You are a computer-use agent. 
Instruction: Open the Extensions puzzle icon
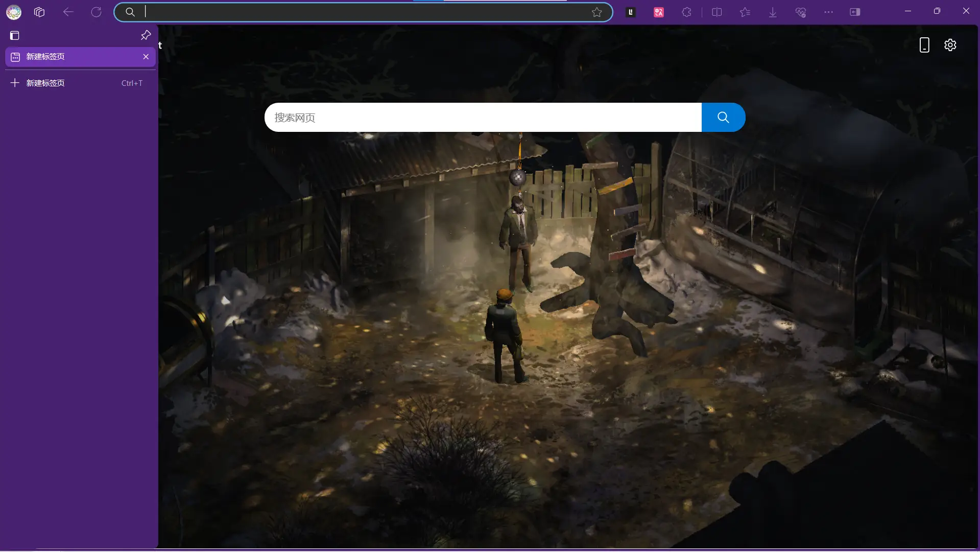tap(686, 12)
